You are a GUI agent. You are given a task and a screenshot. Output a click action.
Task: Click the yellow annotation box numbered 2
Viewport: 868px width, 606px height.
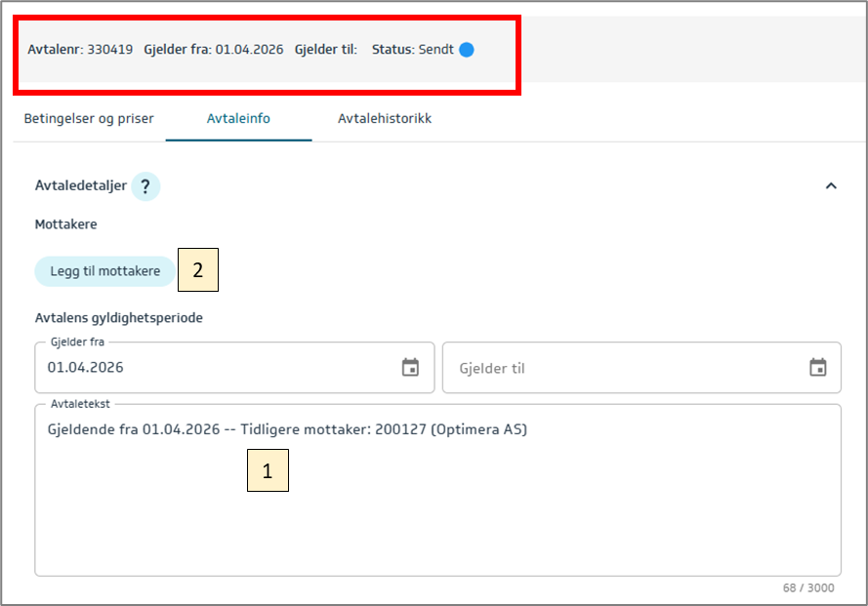coord(197,271)
